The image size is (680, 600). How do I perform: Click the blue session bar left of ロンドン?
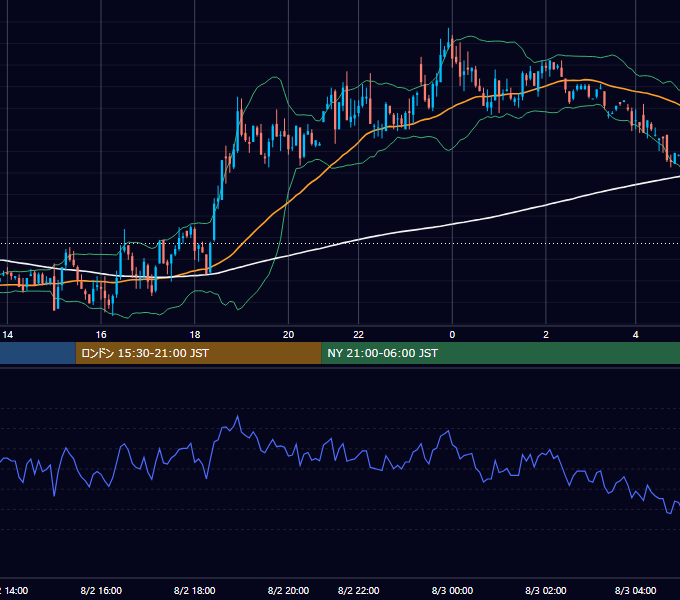[x=38, y=353]
